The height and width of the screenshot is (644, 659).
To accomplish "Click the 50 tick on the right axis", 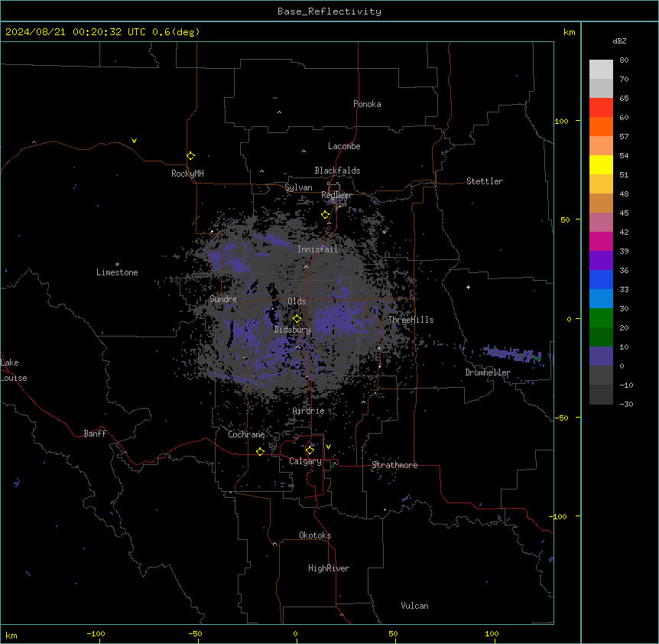I will (x=565, y=220).
